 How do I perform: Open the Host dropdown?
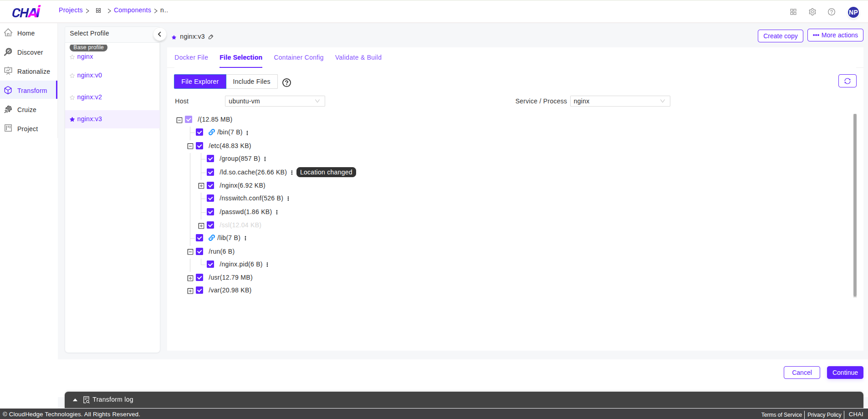pos(275,101)
